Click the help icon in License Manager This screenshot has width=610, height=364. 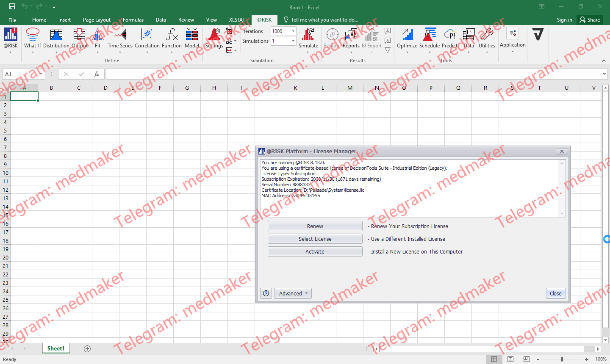pyautogui.click(x=266, y=293)
